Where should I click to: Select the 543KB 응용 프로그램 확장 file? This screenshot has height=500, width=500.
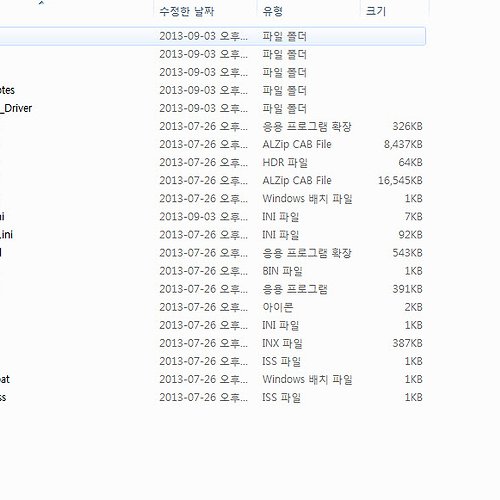[212, 253]
